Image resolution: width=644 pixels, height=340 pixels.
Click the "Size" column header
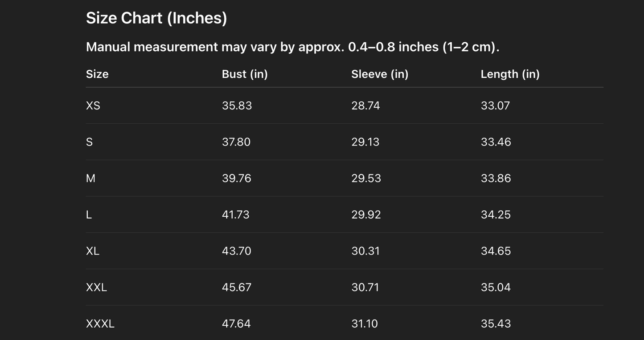click(x=97, y=74)
